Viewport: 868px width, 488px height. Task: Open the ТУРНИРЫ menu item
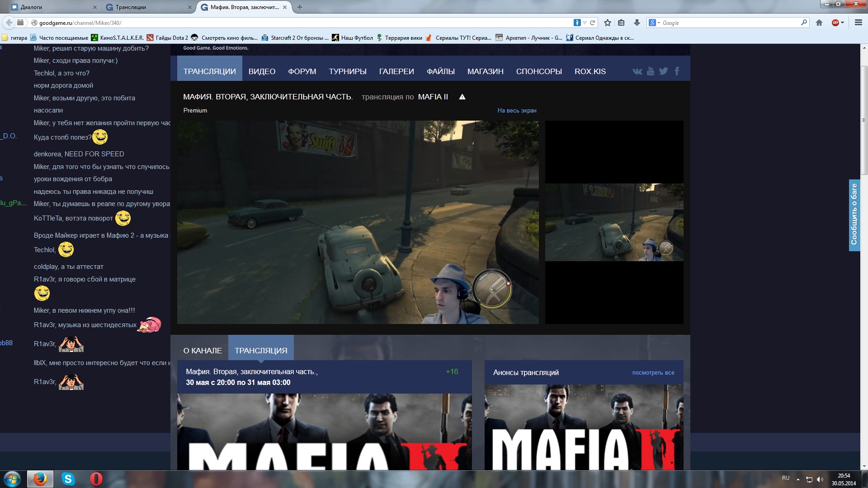click(x=347, y=71)
